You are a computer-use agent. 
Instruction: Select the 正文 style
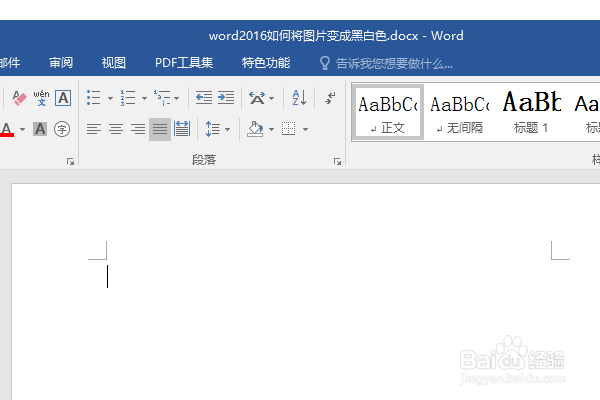(388, 112)
